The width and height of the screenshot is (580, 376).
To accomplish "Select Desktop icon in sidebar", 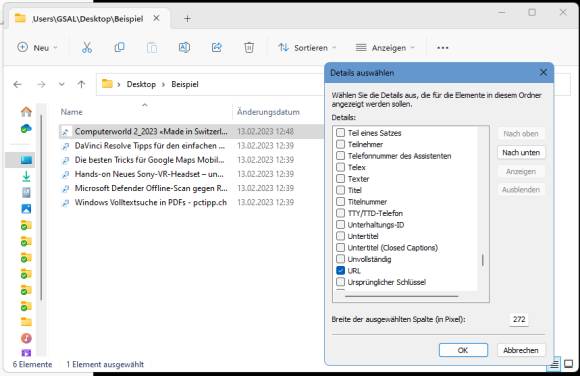I will tap(26, 160).
